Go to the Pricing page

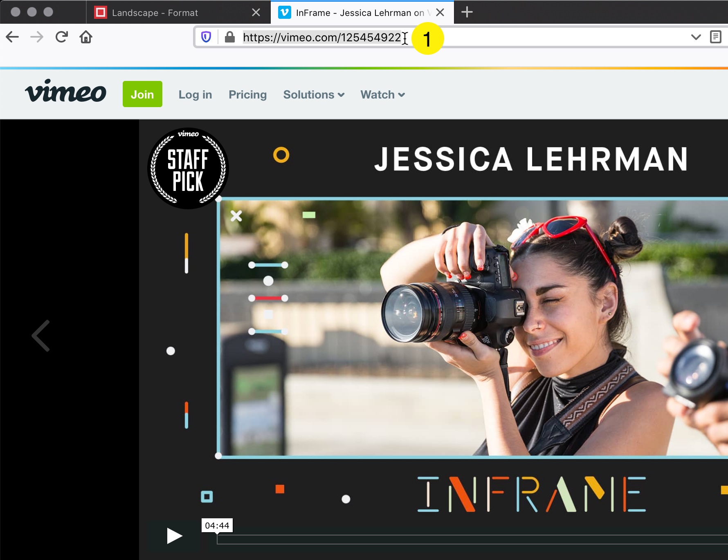pyautogui.click(x=247, y=94)
